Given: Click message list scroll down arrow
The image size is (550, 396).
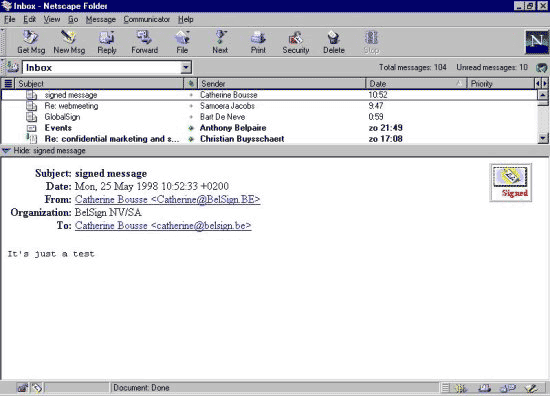Looking at the screenshot, I should click(x=543, y=139).
